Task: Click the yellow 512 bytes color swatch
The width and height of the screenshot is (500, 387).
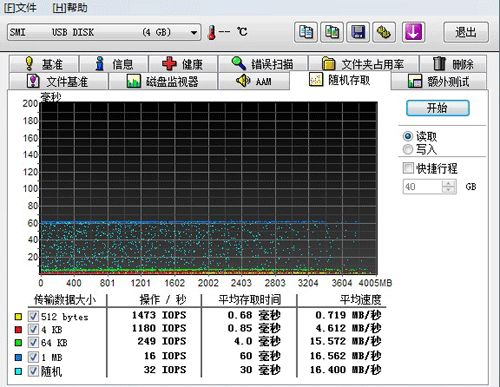Action: pos(18,316)
